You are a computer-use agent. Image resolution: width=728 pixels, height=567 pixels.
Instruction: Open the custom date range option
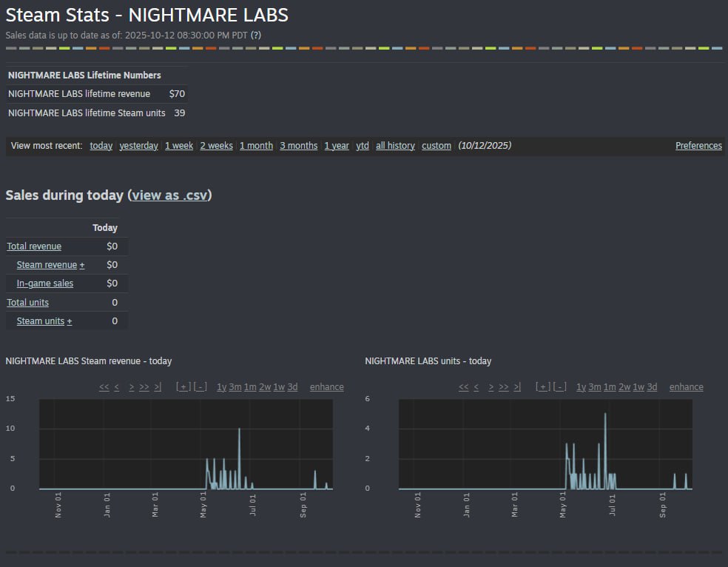point(437,146)
